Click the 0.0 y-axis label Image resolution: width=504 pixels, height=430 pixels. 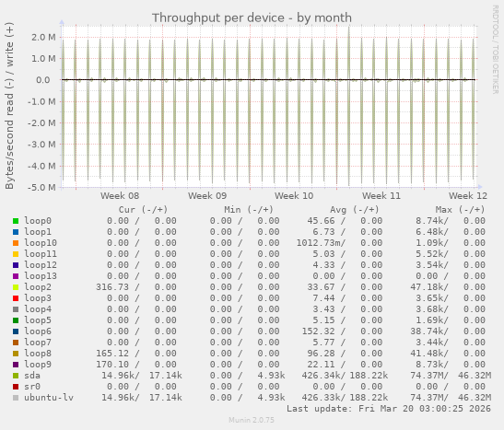(43, 80)
